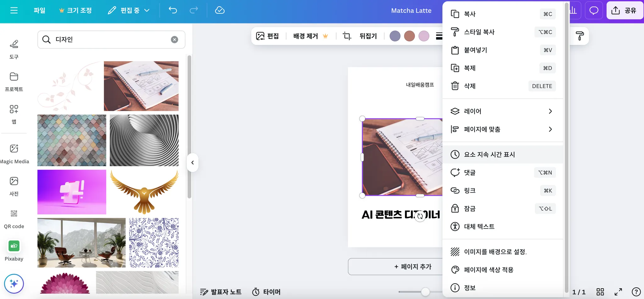644x299 pixels.
Task: Open the 앱 apps panel
Action: (x=14, y=115)
